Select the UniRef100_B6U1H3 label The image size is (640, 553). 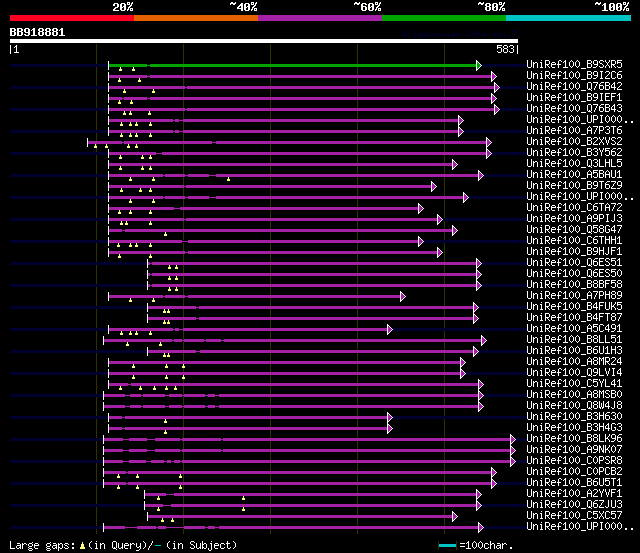click(574, 351)
